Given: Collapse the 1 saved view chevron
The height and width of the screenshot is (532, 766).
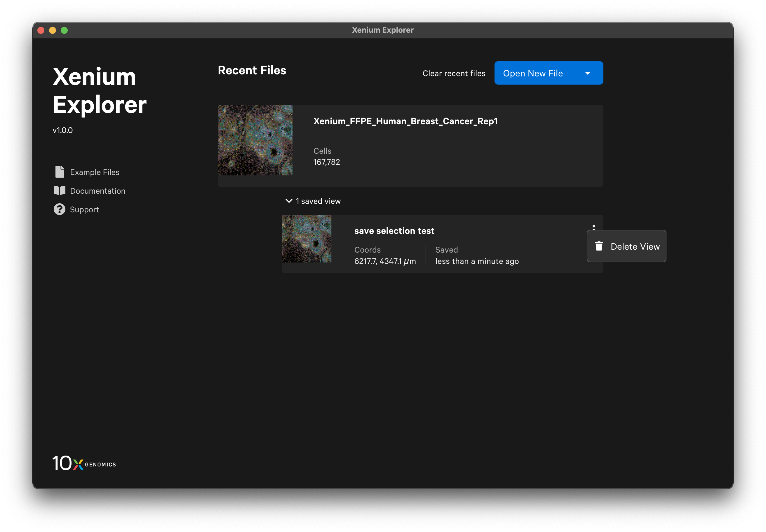Looking at the screenshot, I should (289, 201).
